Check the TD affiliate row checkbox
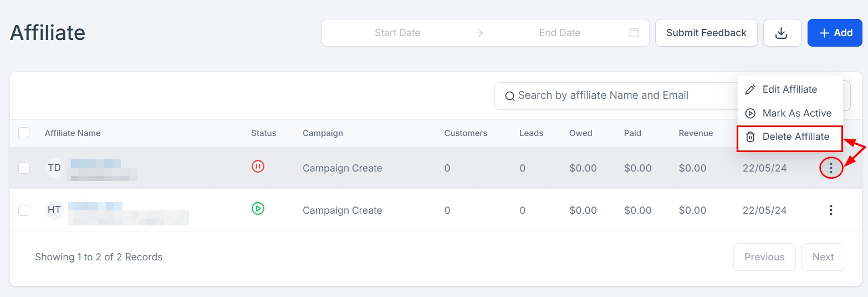 click(24, 168)
